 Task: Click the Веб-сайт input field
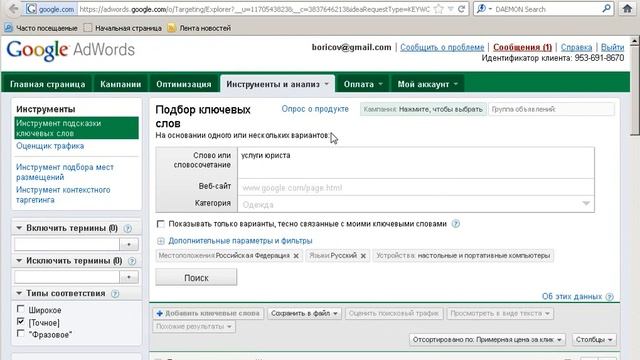416,188
